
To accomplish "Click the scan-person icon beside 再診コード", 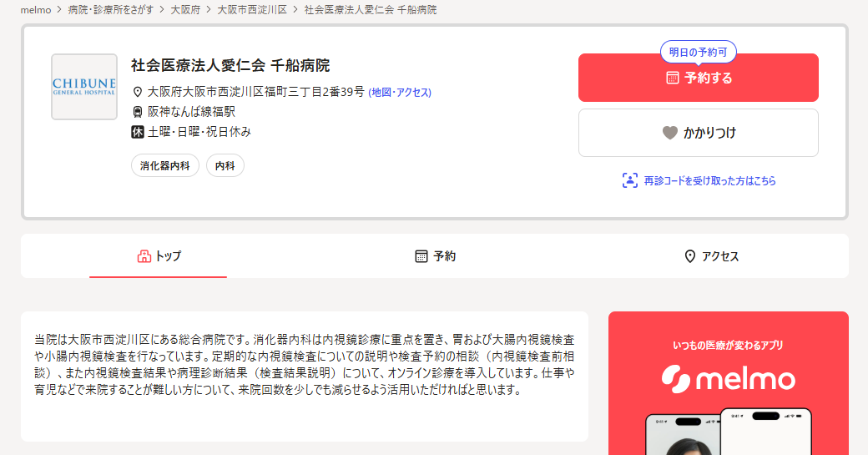I will 630,180.
